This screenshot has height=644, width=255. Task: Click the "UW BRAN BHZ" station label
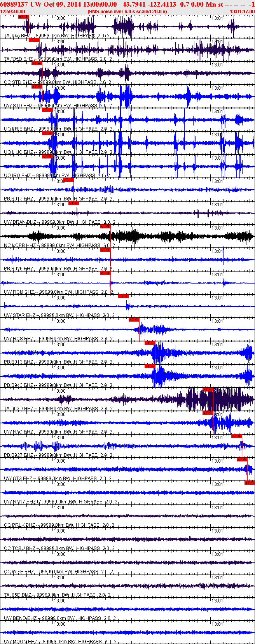(x=20, y=222)
